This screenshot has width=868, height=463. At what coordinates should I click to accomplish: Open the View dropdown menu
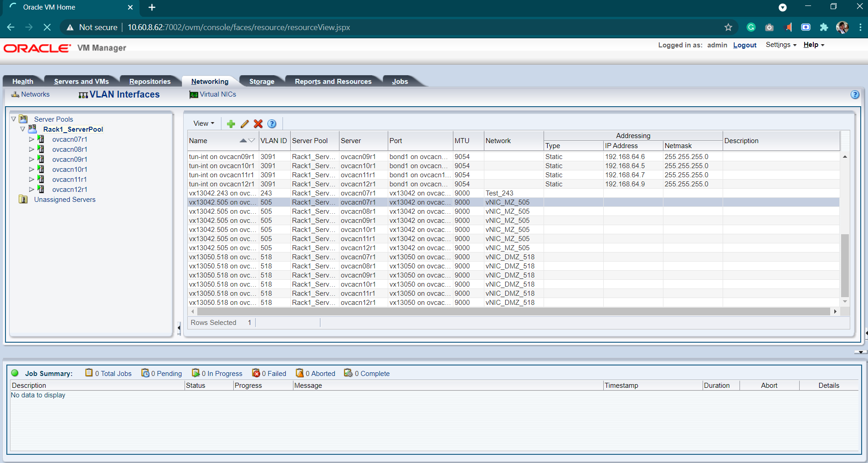click(204, 123)
